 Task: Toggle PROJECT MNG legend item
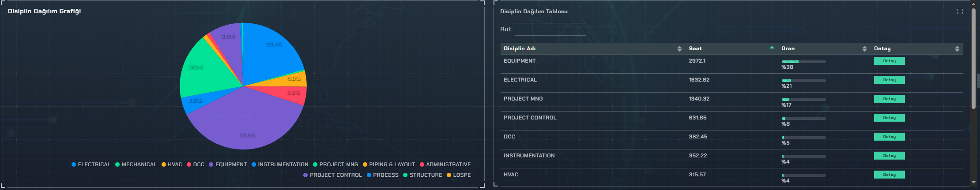pos(335,164)
